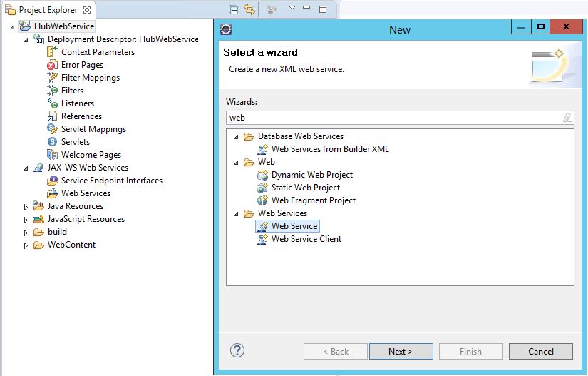Open wizard help with question mark
The image size is (588, 376).
[x=237, y=350]
